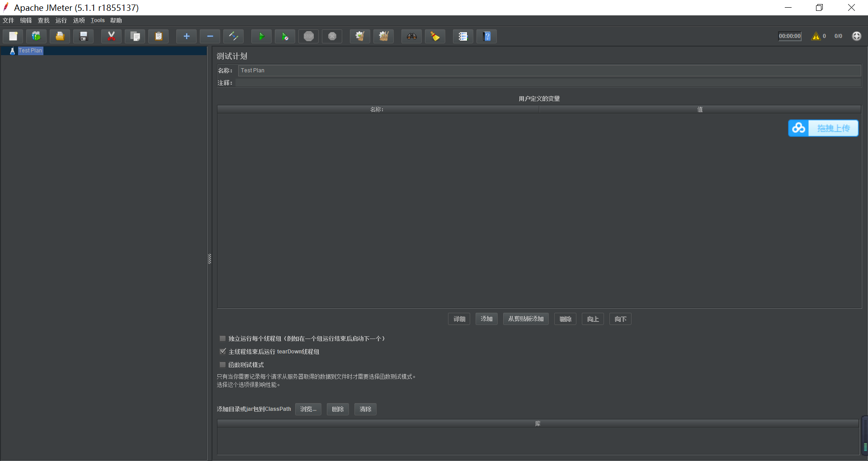Click the Copy toolbar icon
The width and height of the screenshot is (868, 461).
click(135, 36)
